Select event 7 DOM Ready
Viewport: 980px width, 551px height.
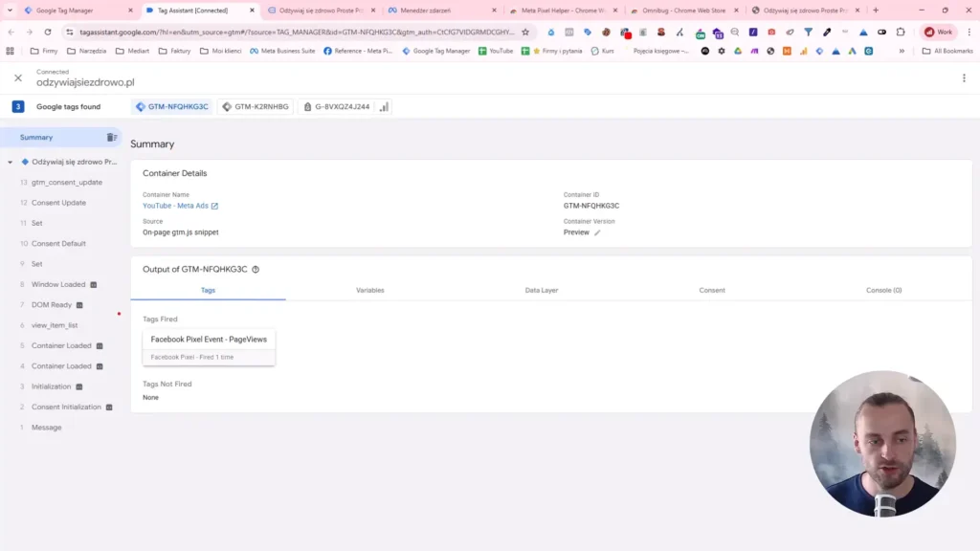[x=52, y=305]
